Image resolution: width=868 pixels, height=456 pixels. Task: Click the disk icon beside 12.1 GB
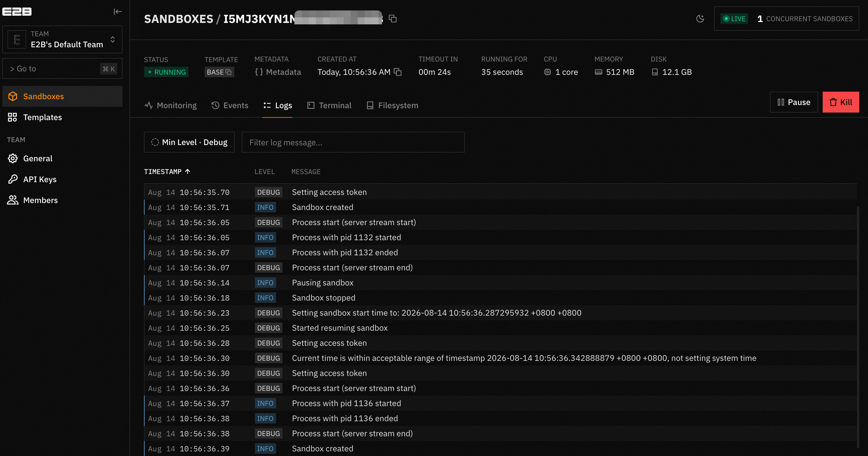pyautogui.click(x=655, y=72)
